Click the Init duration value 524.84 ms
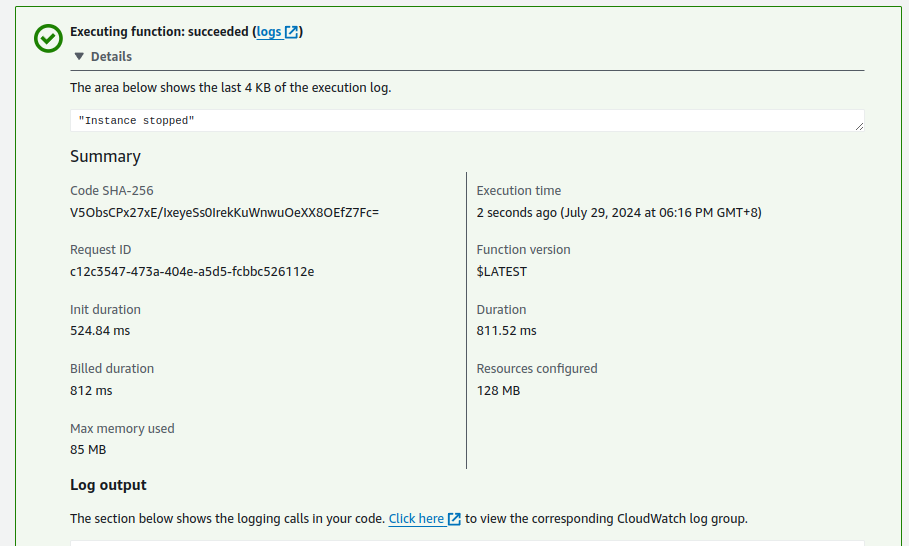Screen dimensions: 909x546 pyautogui.click(x=100, y=331)
